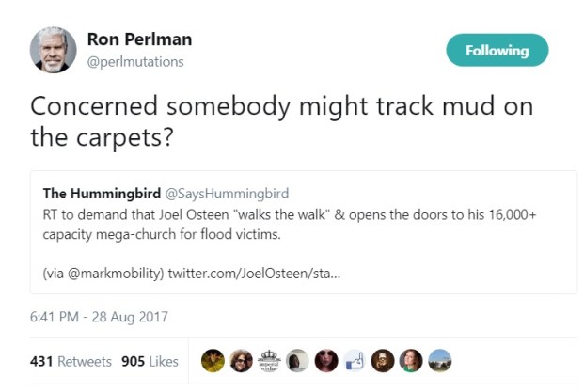
Task: Select the curly dark-haired liker avatar
Action: coord(242,361)
